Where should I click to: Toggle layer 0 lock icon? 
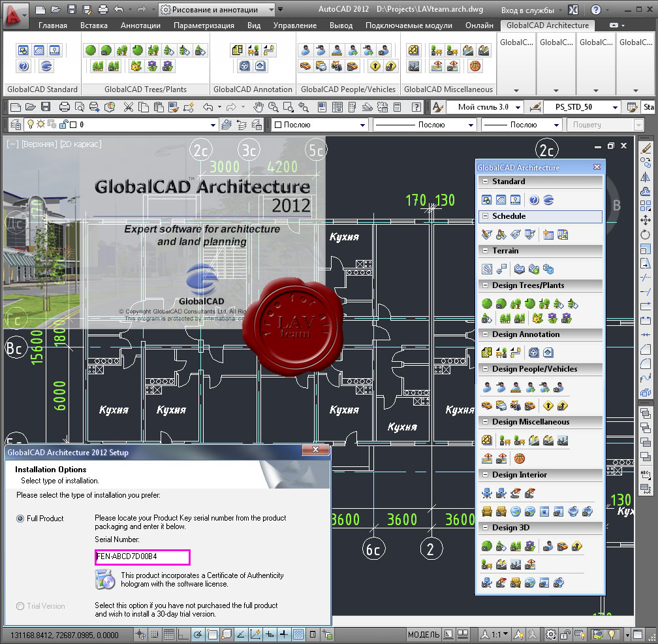tap(63, 124)
